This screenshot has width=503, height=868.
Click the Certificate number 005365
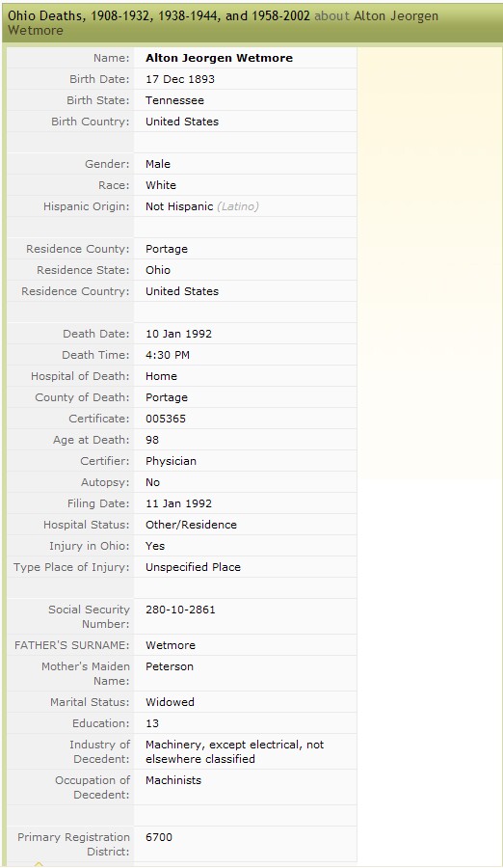click(166, 419)
